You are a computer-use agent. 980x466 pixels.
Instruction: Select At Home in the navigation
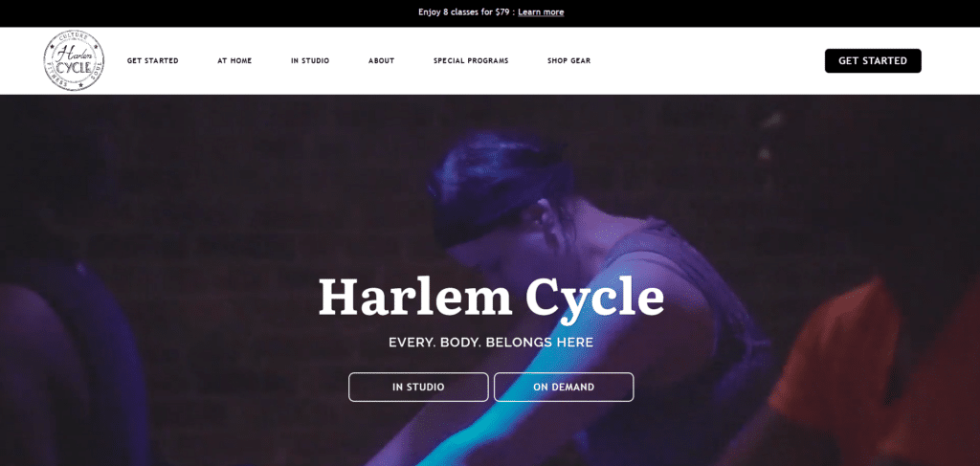click(234, 60)
